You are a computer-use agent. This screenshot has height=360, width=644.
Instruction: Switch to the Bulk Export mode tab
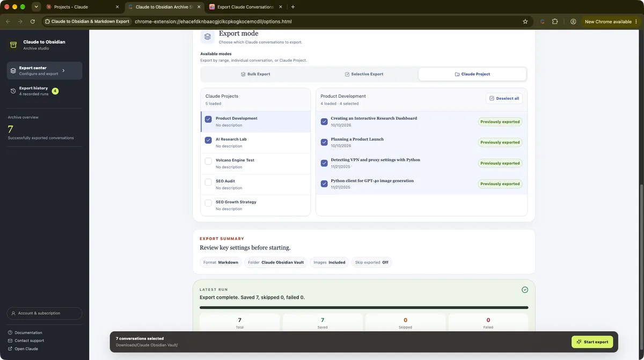(255, 74)
